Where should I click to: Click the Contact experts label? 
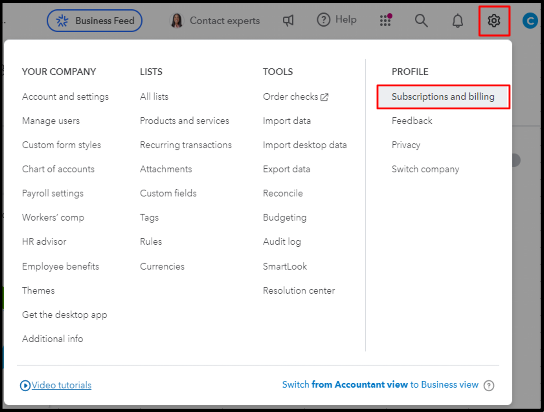pos(225,21)
